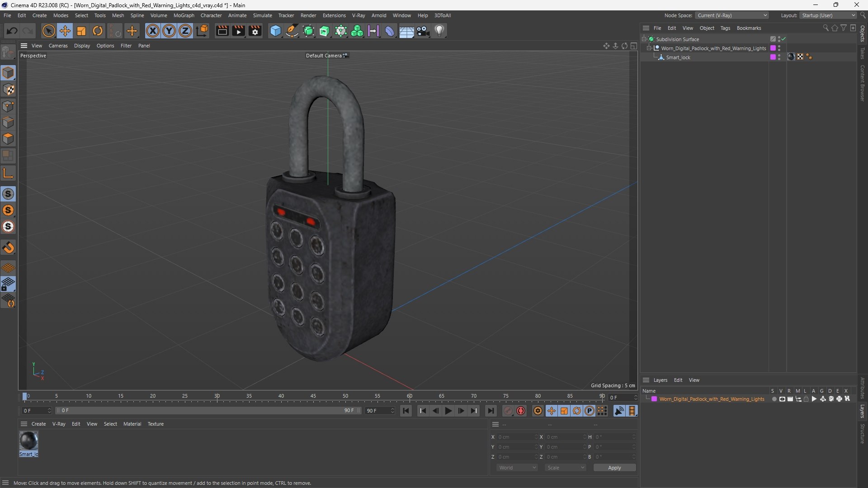
Task: Toggle X axis lock
Action: (153, 31)
